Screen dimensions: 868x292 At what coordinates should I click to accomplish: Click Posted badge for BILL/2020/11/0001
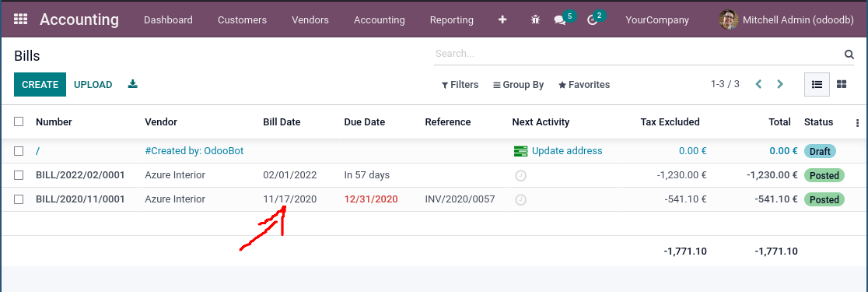(824, 199)
